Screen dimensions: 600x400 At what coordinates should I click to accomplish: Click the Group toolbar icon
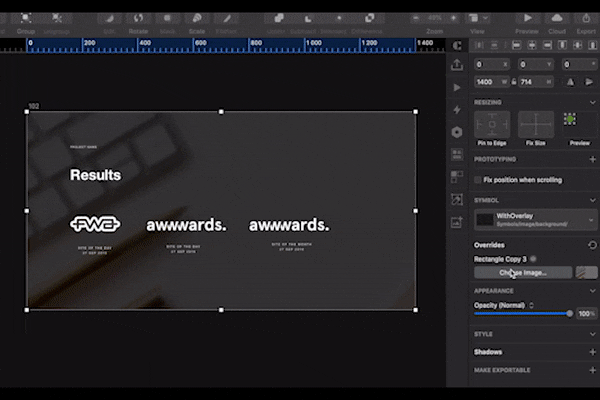26,18
